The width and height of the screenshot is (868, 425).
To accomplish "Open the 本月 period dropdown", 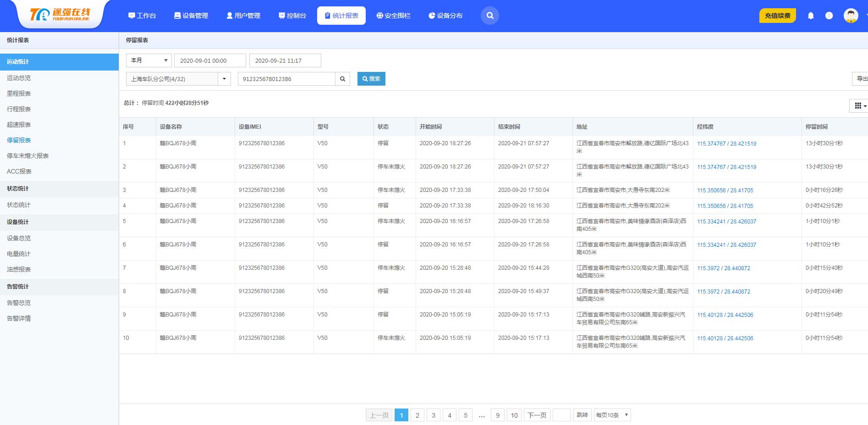I will tap(149, 60).
